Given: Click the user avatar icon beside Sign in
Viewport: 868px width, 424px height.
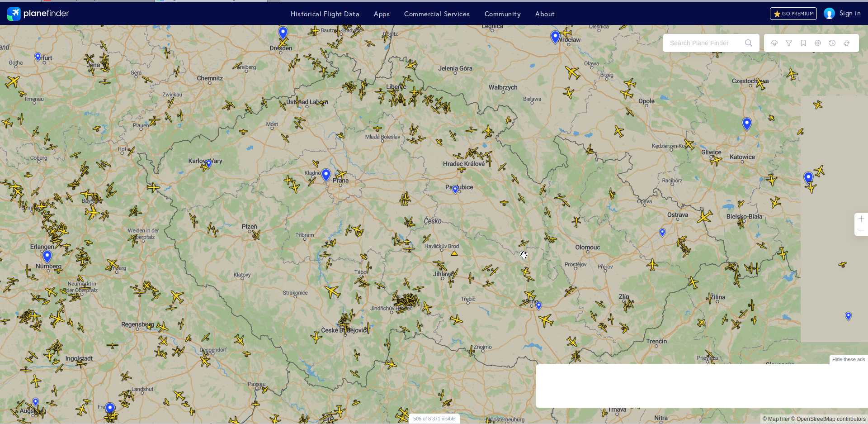Looking at the screenshot, I should (x=829, y=14).
